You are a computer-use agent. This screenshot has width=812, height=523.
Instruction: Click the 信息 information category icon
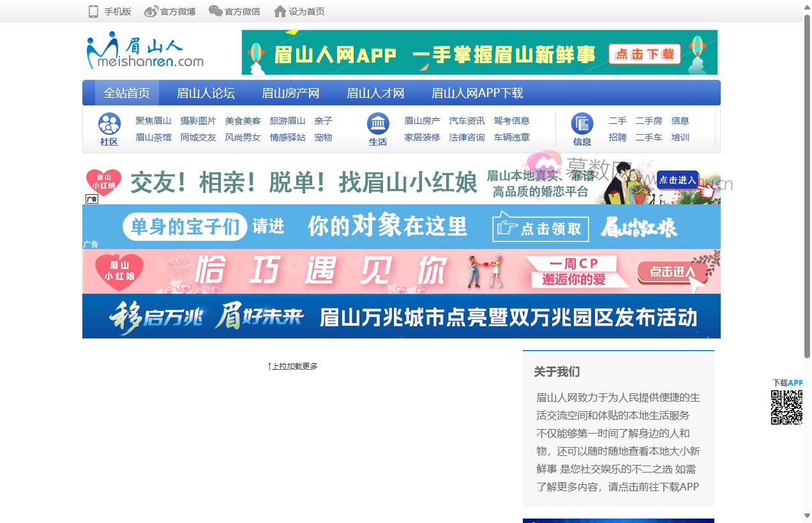pos(582,123)
